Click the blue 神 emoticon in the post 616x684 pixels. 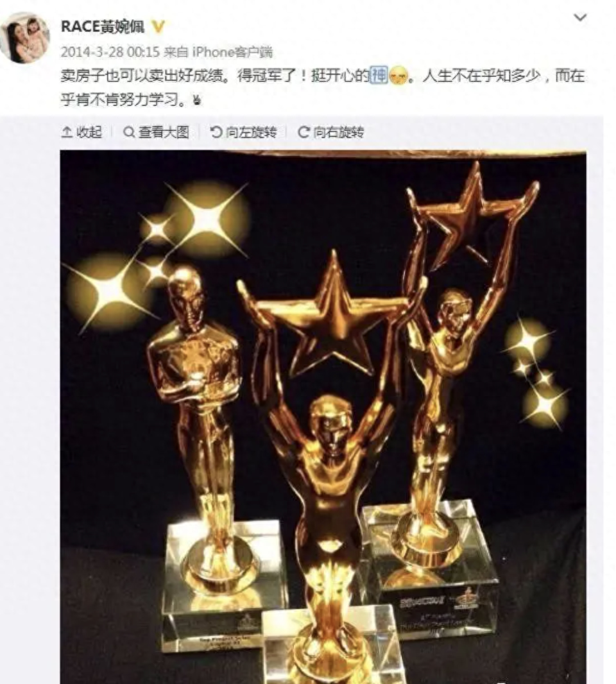coord(379,76)
